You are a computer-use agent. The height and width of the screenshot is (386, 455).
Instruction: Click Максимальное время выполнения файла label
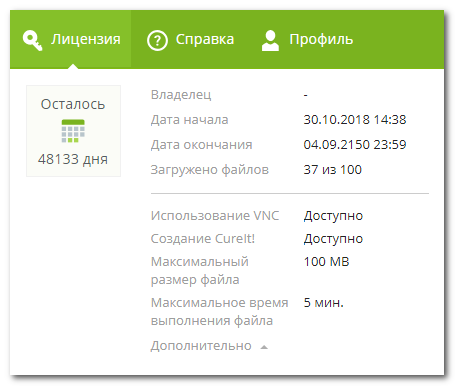(219, 312)
